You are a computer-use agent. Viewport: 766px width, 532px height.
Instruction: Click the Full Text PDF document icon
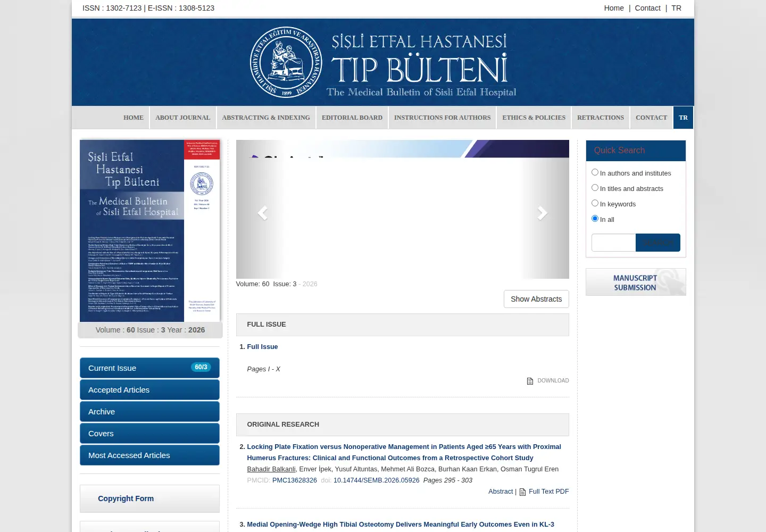(522, 492)
